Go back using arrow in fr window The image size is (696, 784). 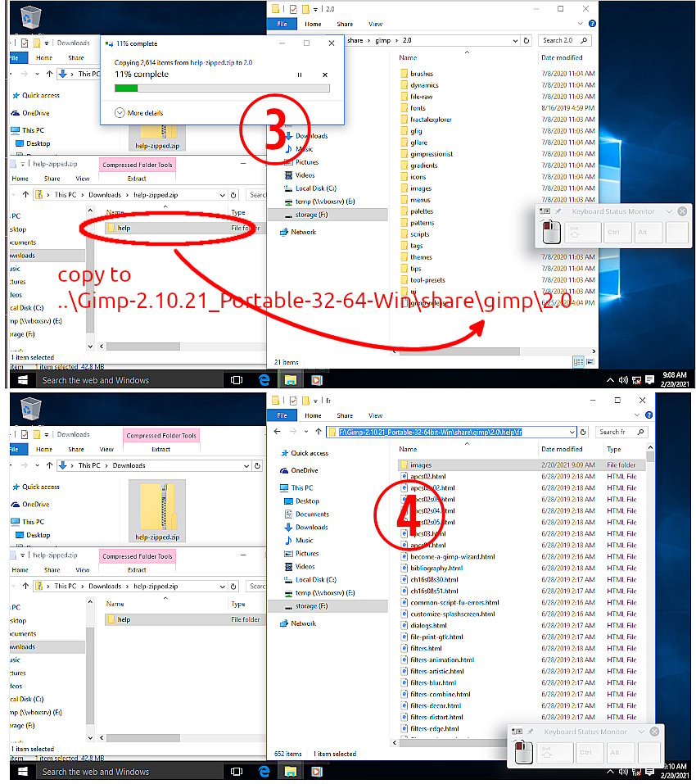(x=278, y=432)
